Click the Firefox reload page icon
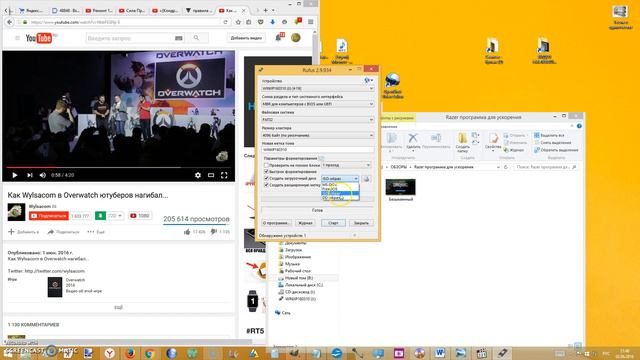 coord(225,22)
